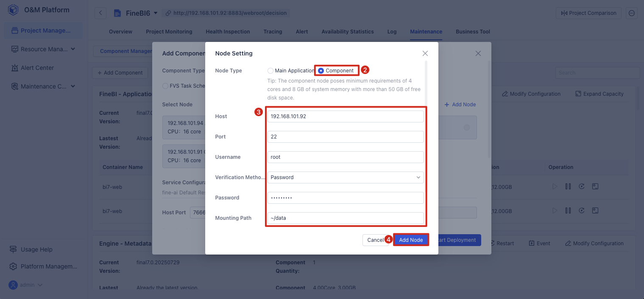Click the Add Node button

(411, 240)
